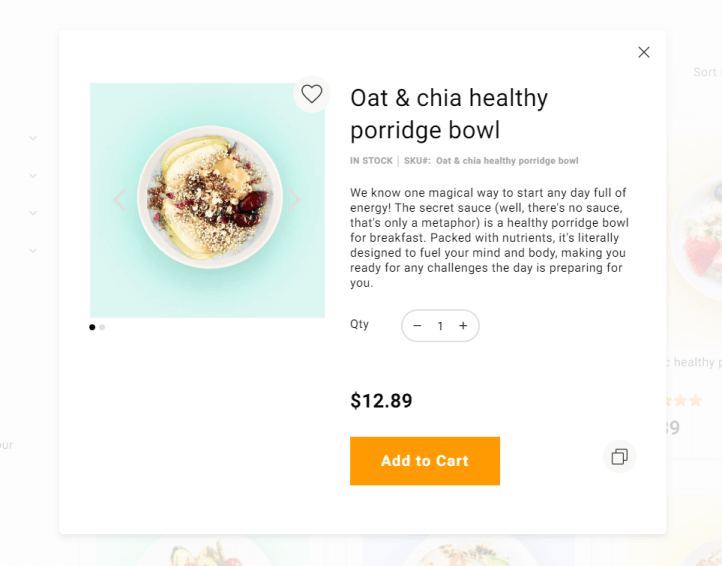Image resolution: width=722 pixels, height=566 pixels.
Task: Select the first image carousel dot
Action: pos(92,327)
